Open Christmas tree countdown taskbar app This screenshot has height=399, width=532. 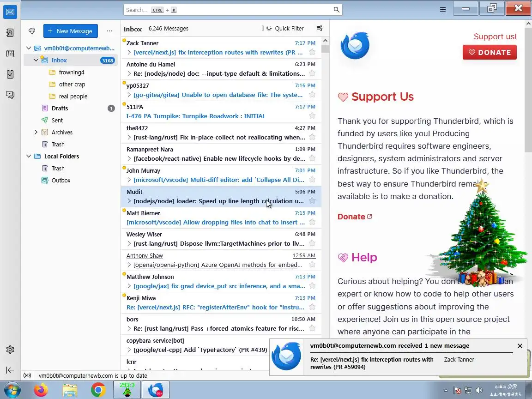(127, 390)
